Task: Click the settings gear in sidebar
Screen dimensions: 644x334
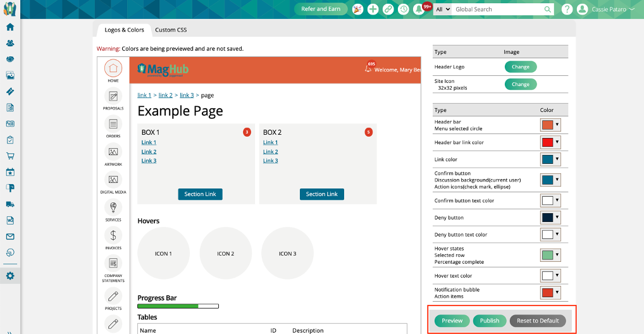Action: 9,276
